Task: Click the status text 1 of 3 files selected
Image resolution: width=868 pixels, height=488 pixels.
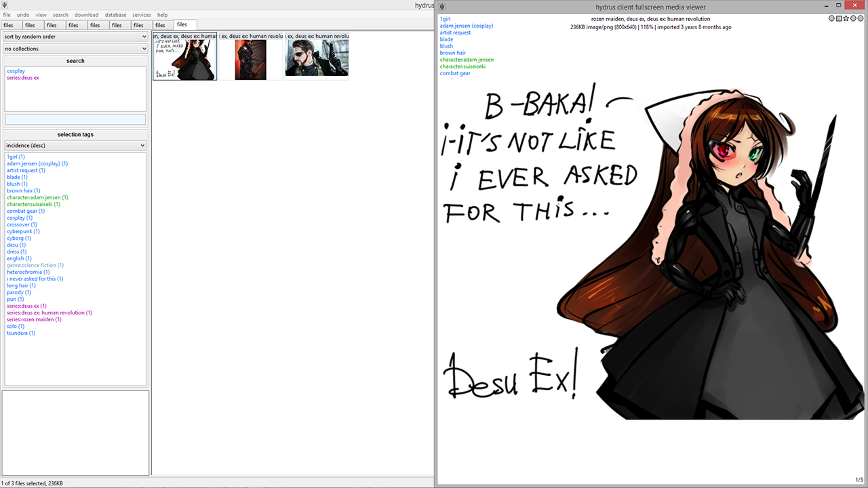Action: pyautogui.click(x=33, y=483)
